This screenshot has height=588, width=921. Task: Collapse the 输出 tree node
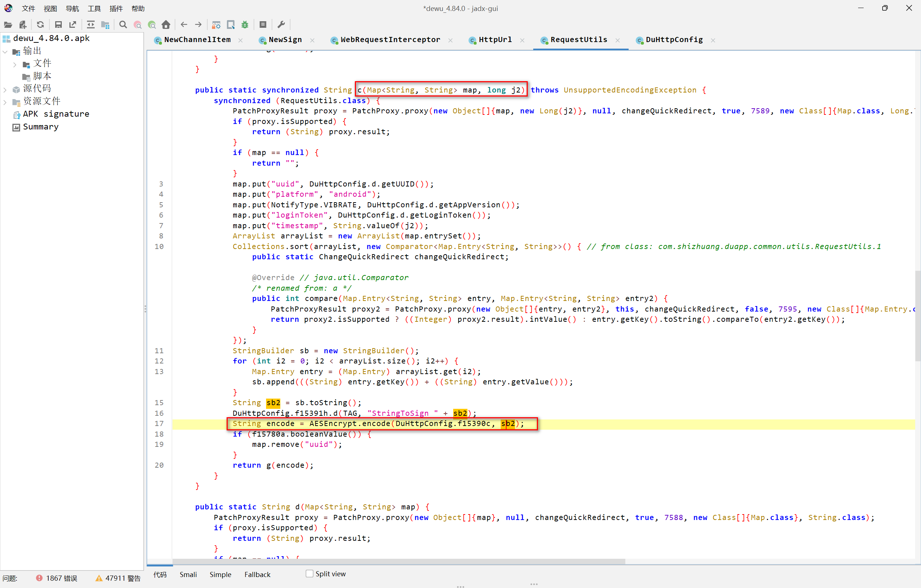tap(5, 51)
